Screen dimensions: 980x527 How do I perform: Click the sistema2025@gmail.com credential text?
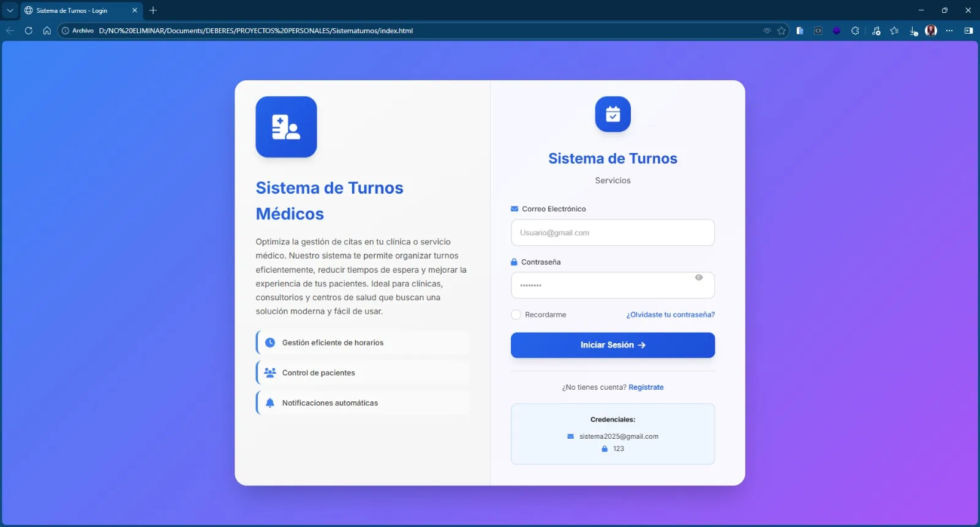[x=619, y=436]
